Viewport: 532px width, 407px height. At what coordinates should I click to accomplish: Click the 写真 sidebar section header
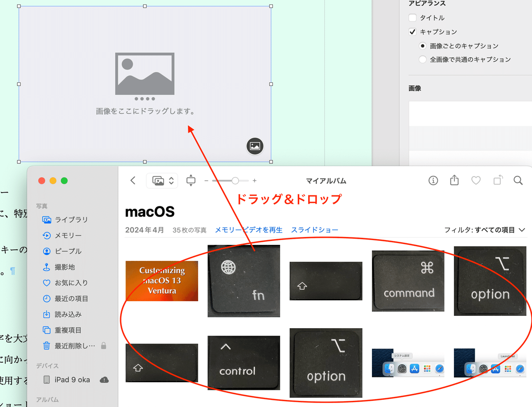pos(42,206)
